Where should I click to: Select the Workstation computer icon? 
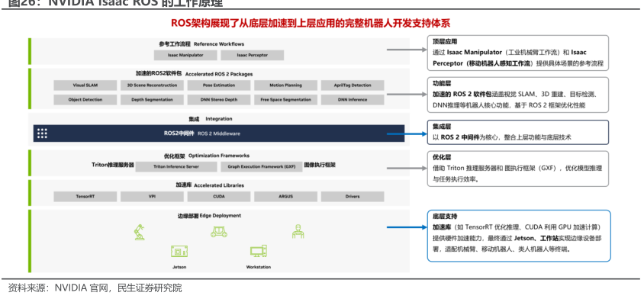point(259,252)
